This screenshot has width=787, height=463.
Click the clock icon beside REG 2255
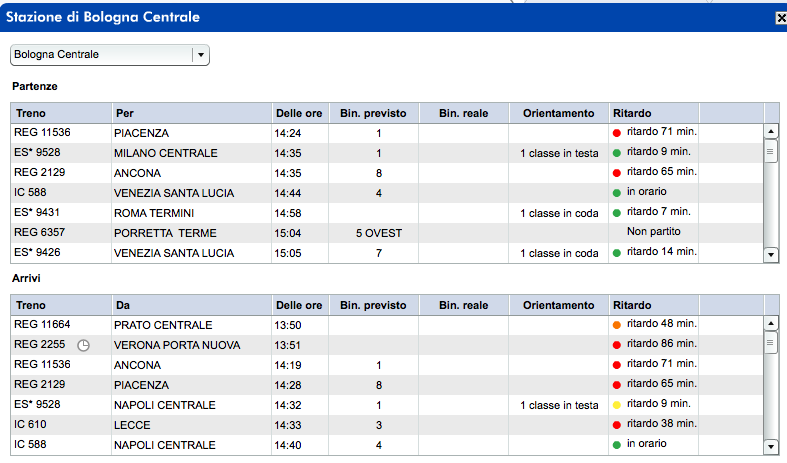[x=84, y=345]
